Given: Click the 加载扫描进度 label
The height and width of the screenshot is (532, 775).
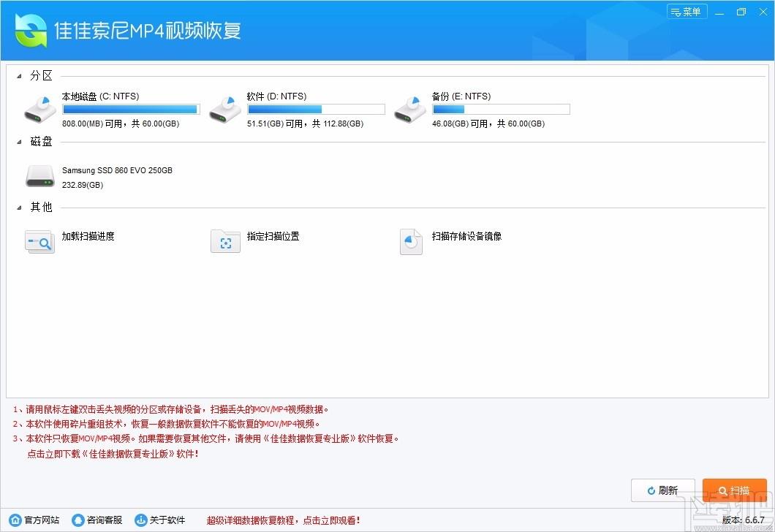Looking at the screenshot, I should coord(88,236).
